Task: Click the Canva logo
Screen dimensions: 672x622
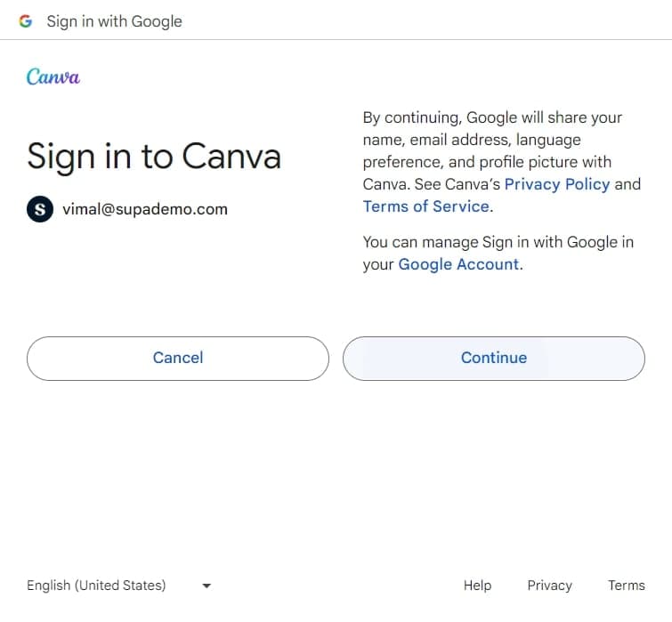Action: [x=53, y=77]
